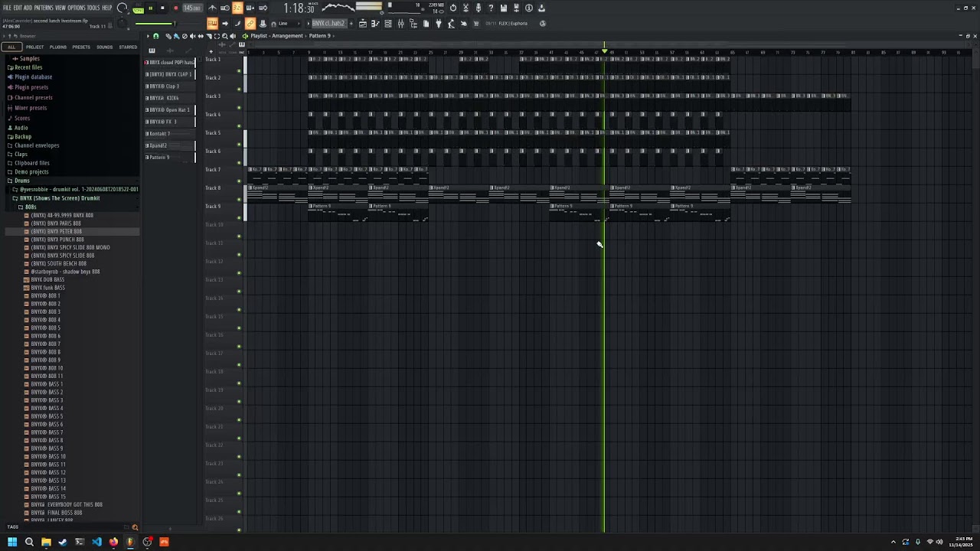Open the help question mark icon
This screenshot has width=980, height=551.
[491, 8]
